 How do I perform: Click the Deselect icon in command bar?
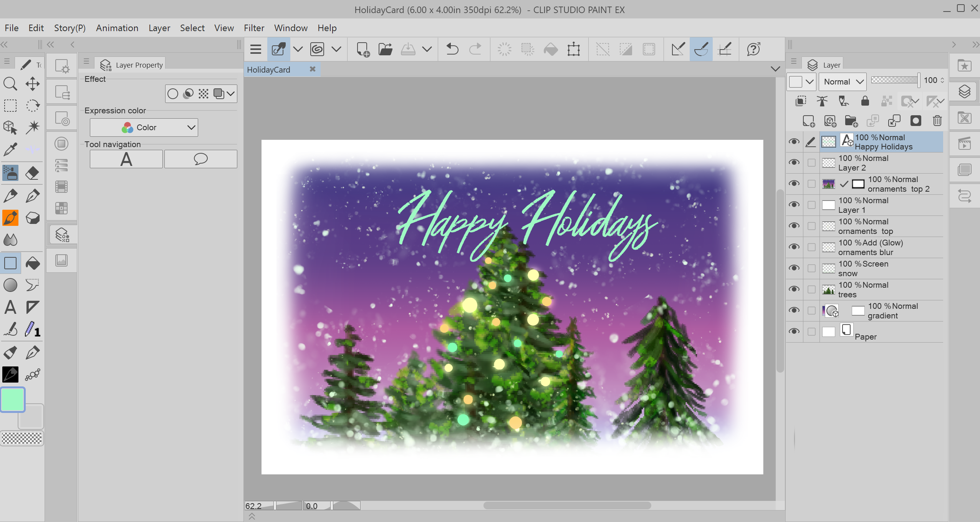pyautogui.click(x=603, y=49)
